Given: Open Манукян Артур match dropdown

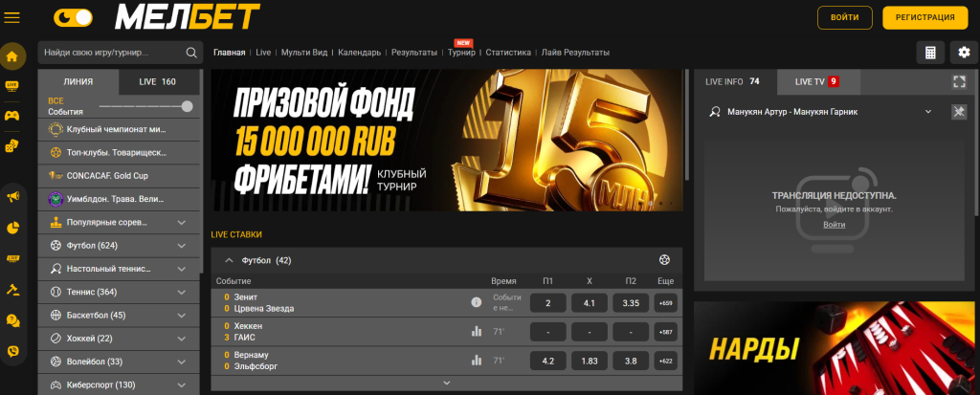Looking at the screenshot, I should [928, 112].
